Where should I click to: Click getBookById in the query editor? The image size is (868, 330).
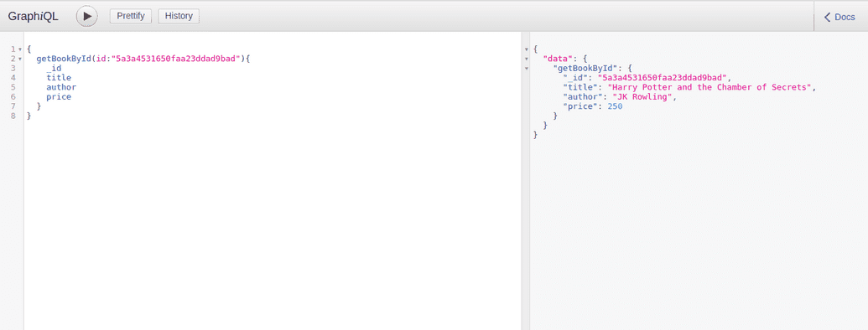(63, 59)
